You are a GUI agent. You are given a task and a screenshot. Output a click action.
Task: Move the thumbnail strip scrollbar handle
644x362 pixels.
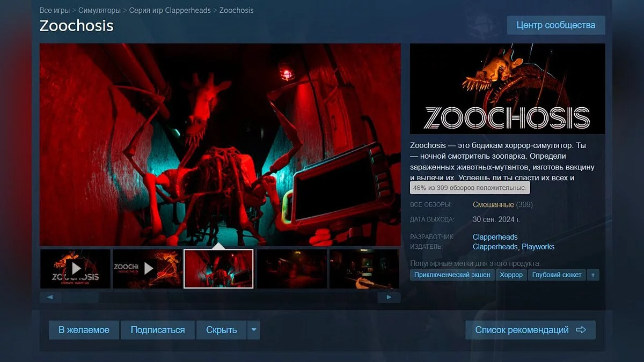pyautogui.click(x=79, y=297)
